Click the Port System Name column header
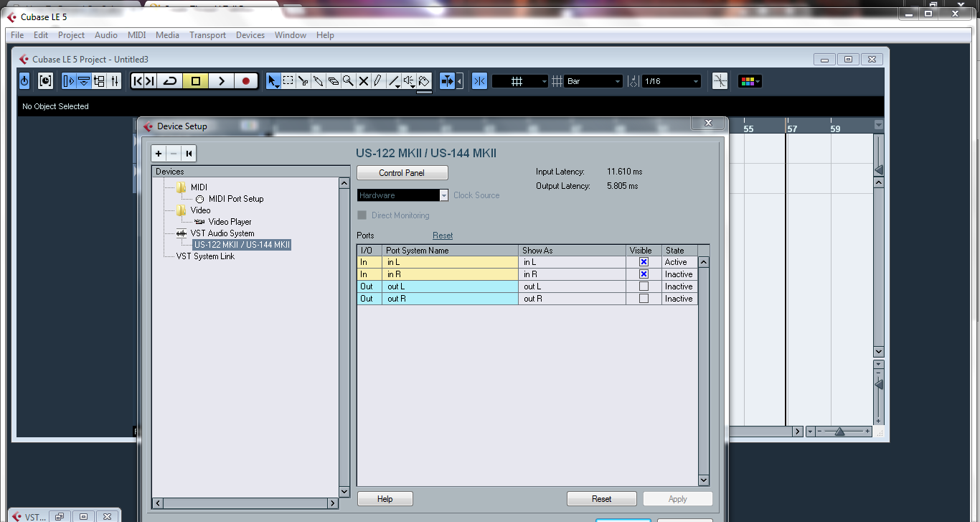This screenshot has height=522, width=980. click(x=450, y=251)
